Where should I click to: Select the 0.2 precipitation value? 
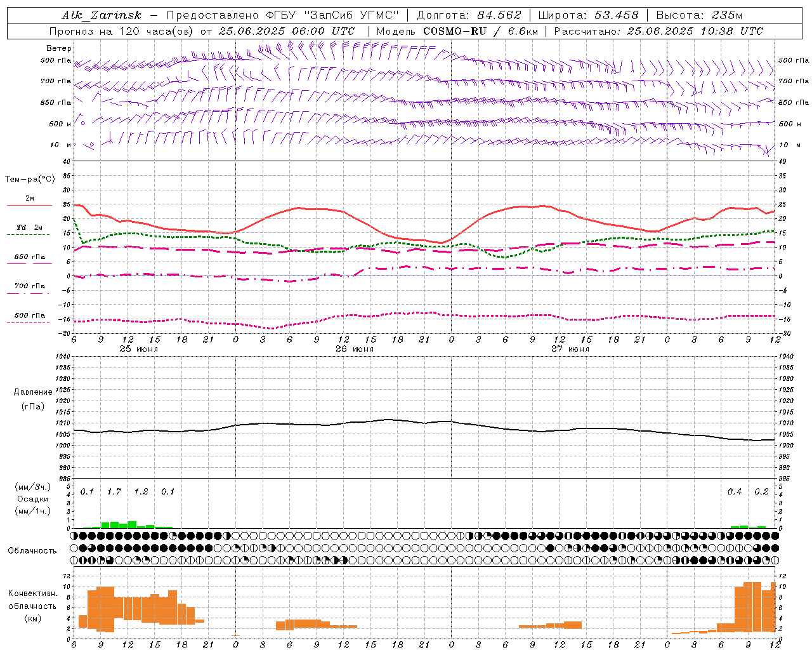coord(761,491)
